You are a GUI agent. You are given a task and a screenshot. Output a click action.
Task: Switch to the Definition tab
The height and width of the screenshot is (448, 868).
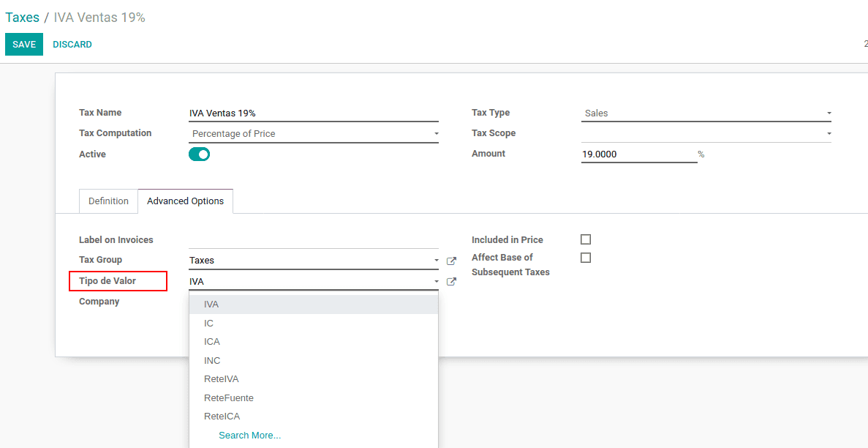[108, 201]
